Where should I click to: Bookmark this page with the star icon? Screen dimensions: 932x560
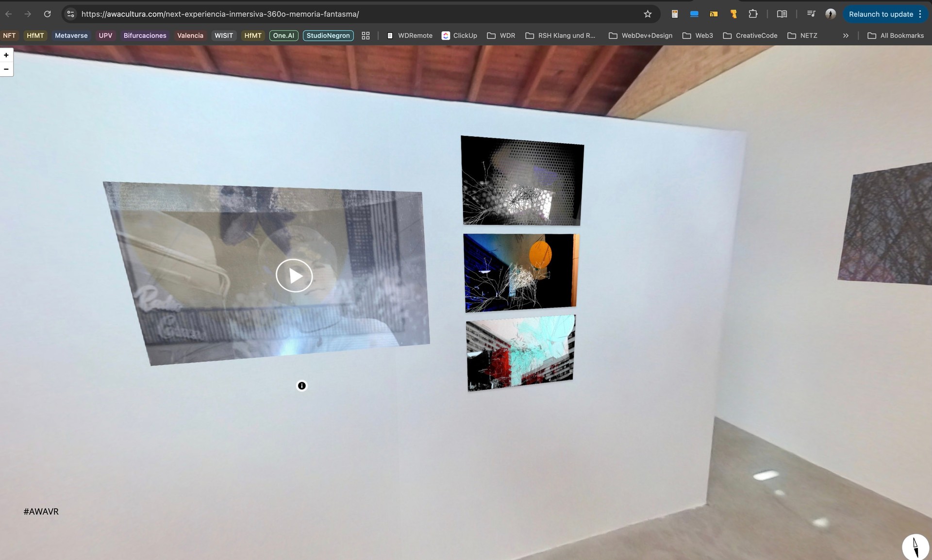[648, 14]
